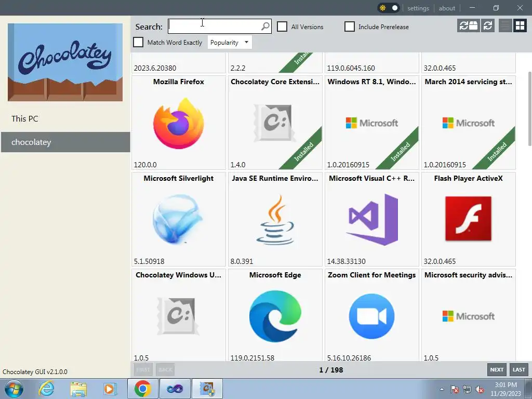Click the search magnifier icon

[265, 26]
